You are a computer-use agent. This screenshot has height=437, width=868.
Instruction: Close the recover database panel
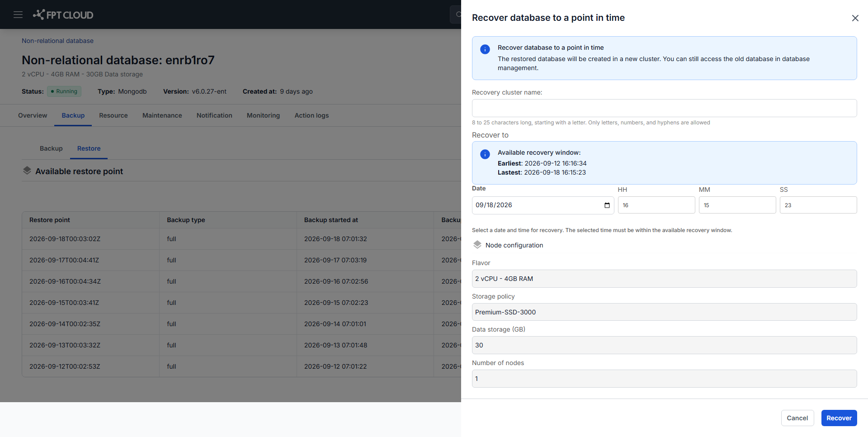tap(855, 18)
